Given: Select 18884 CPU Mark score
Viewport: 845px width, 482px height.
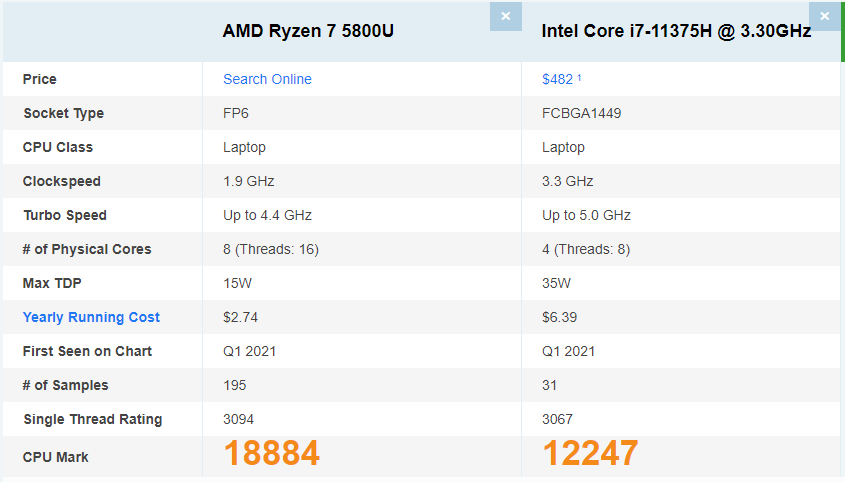Looking at the screenshot, I should 272,452.
